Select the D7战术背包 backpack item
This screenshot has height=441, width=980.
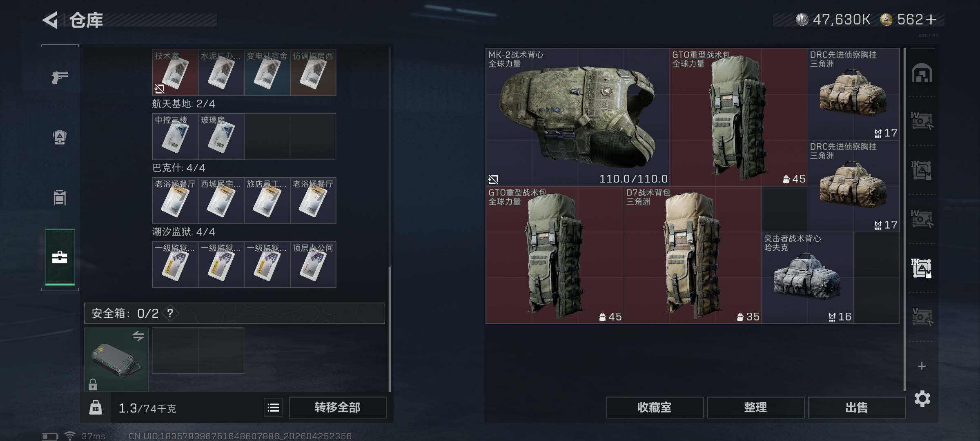coord(693,255)
